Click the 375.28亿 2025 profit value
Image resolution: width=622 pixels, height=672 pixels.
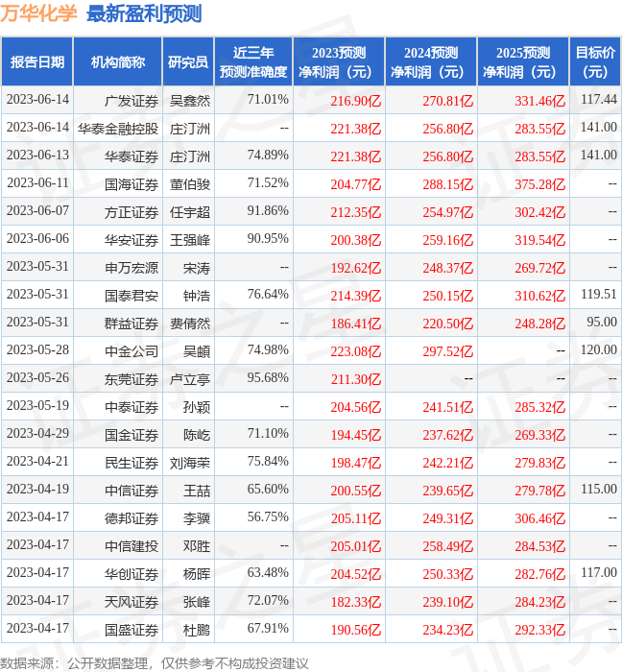pos(539,184)
